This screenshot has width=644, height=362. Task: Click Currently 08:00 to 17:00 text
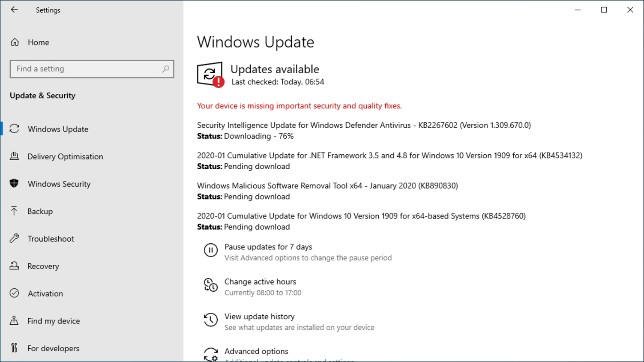coord(263,293)
